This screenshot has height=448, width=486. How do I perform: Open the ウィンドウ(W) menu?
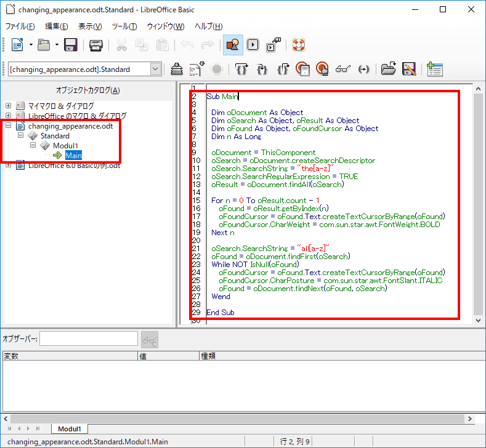coord(166,26)
